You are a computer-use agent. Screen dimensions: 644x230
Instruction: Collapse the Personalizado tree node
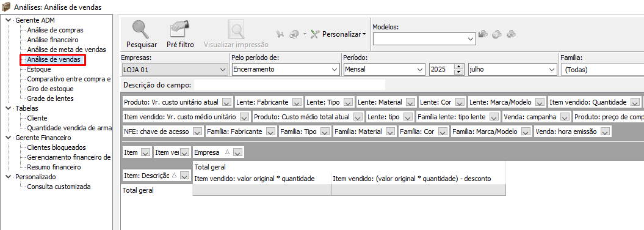point(9,177)
